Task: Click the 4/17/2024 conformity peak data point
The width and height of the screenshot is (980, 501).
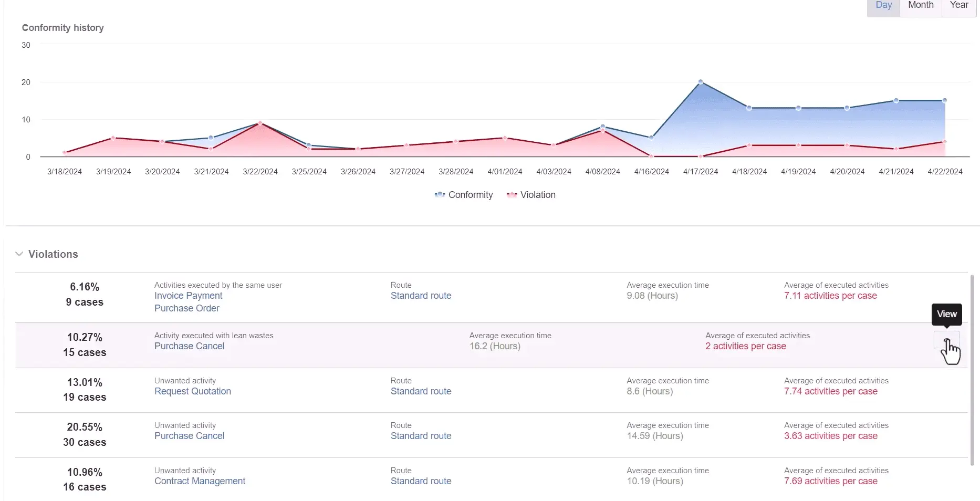Action: tap(701, 82)
